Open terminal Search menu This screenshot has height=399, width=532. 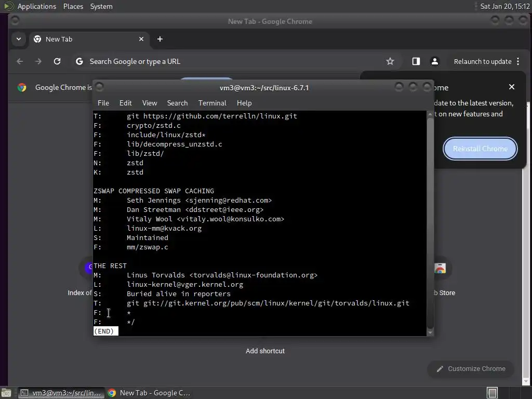click(177, 103)
